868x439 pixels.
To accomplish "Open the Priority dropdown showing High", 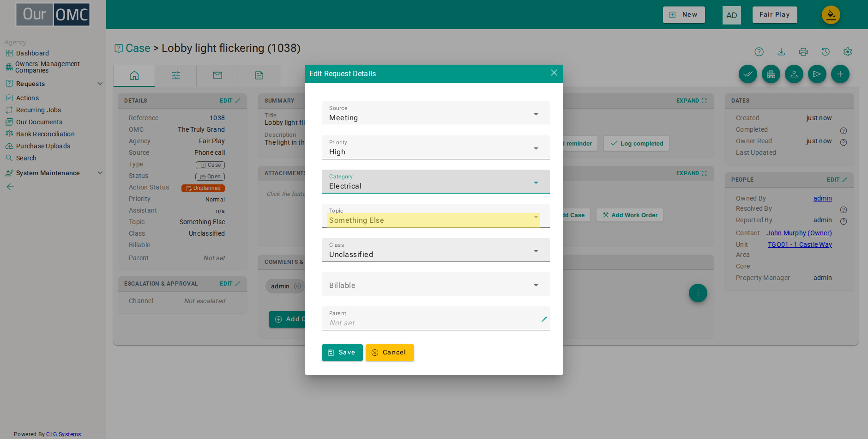I will click(x=435, y=147).
